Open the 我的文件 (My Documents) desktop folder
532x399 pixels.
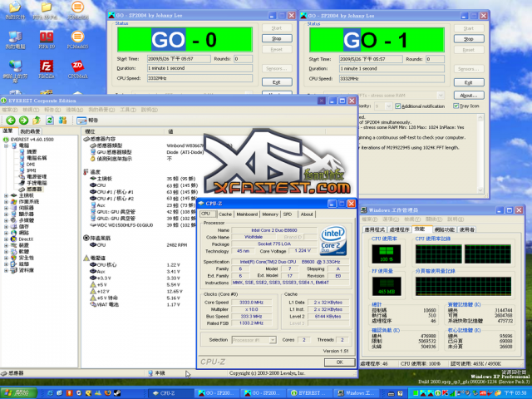(15, 11)
